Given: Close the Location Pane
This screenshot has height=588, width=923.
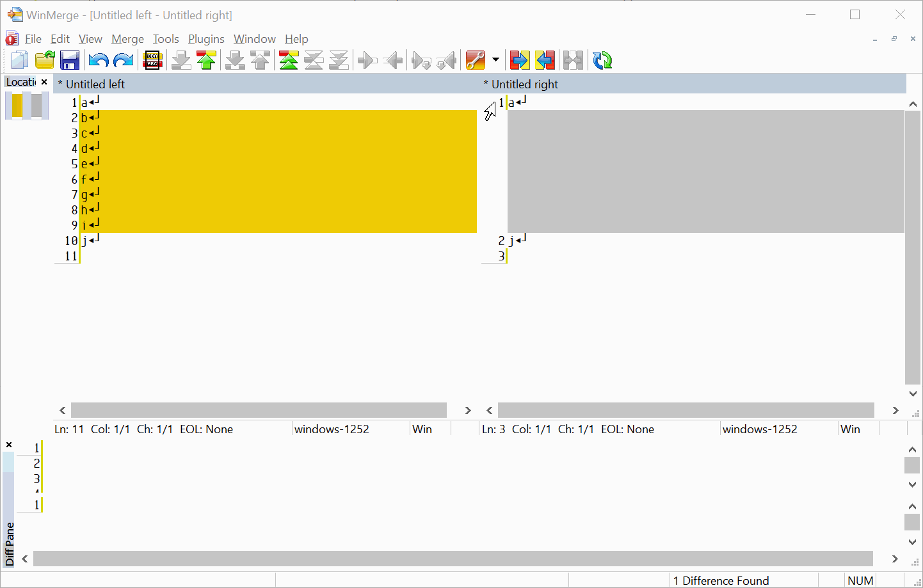Looking at the screenshot, I should (x=44, y=82).
